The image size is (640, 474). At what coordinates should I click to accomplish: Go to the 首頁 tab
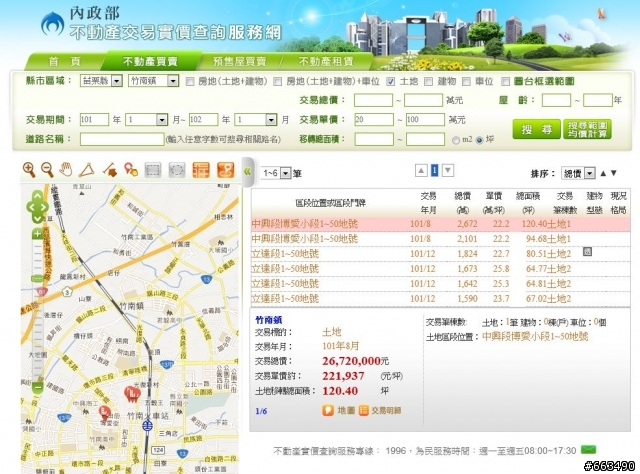click(64, 62)
